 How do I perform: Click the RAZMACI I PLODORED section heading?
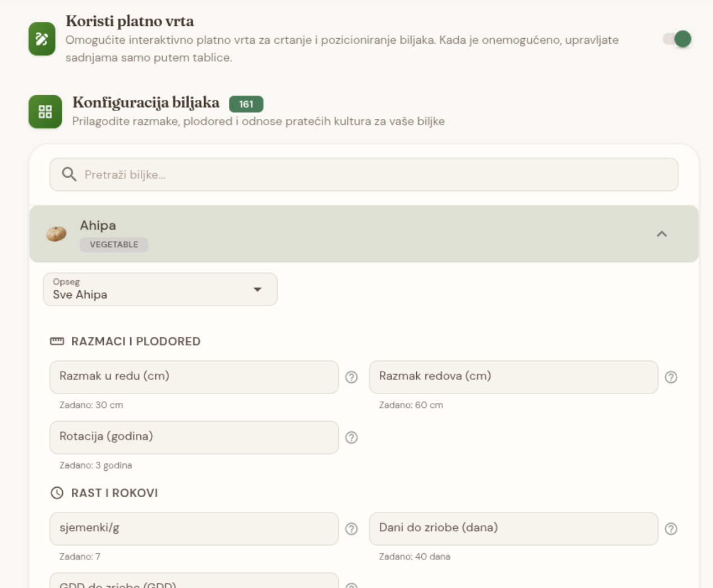[136, 341]
